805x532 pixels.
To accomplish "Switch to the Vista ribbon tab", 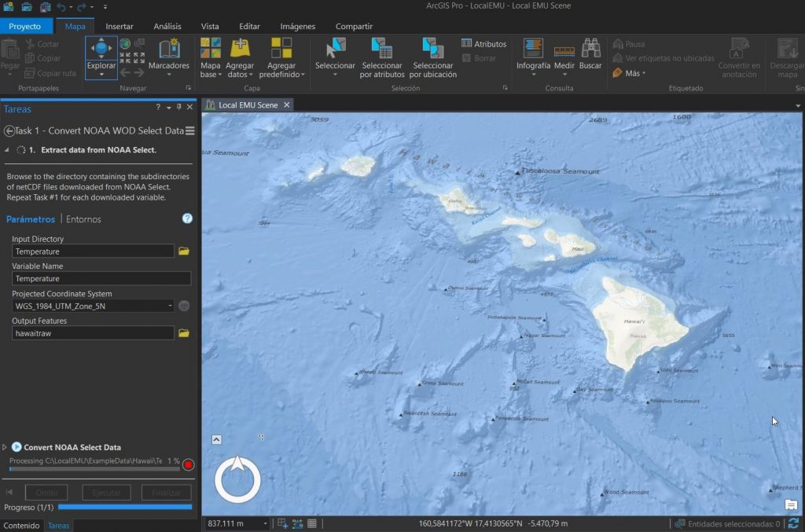I will pyautogui.click(x=210, y=26).
